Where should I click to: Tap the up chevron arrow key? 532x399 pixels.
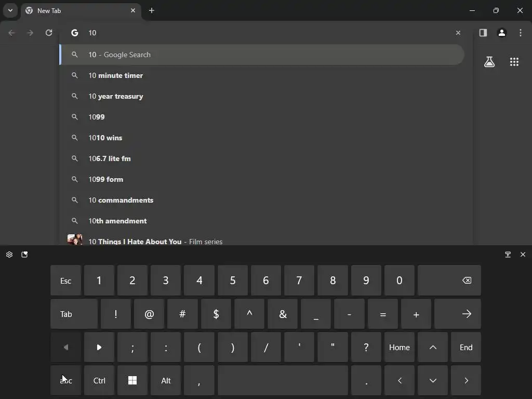pyautogui.click(x=433, y=347)
